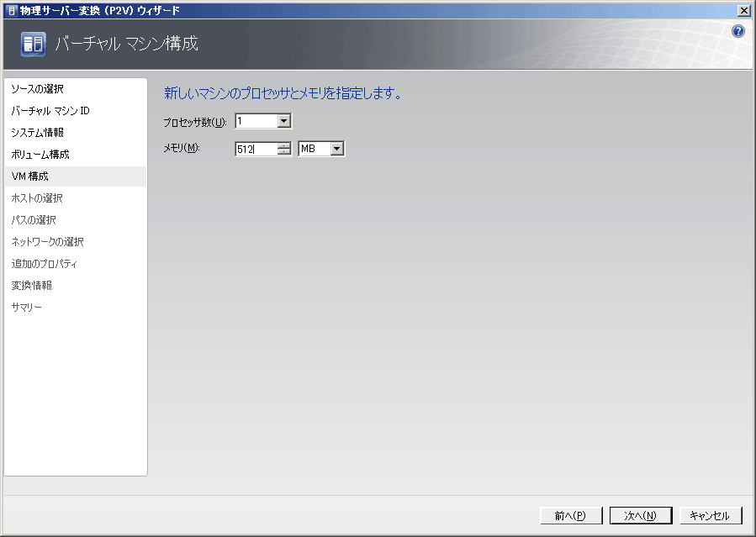Click the プロセッサ数(U) label
The image size is (756, 537).
pyautogui.click(x=195, y=123)
